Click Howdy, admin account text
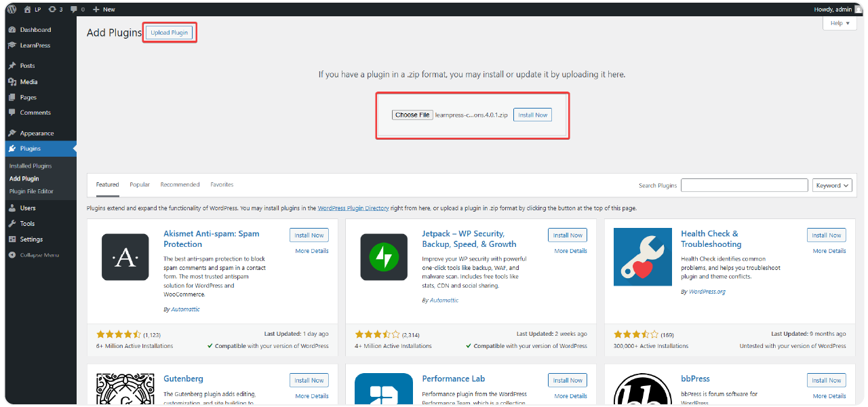This screenshot has width=868, height=407. [833, 9]
